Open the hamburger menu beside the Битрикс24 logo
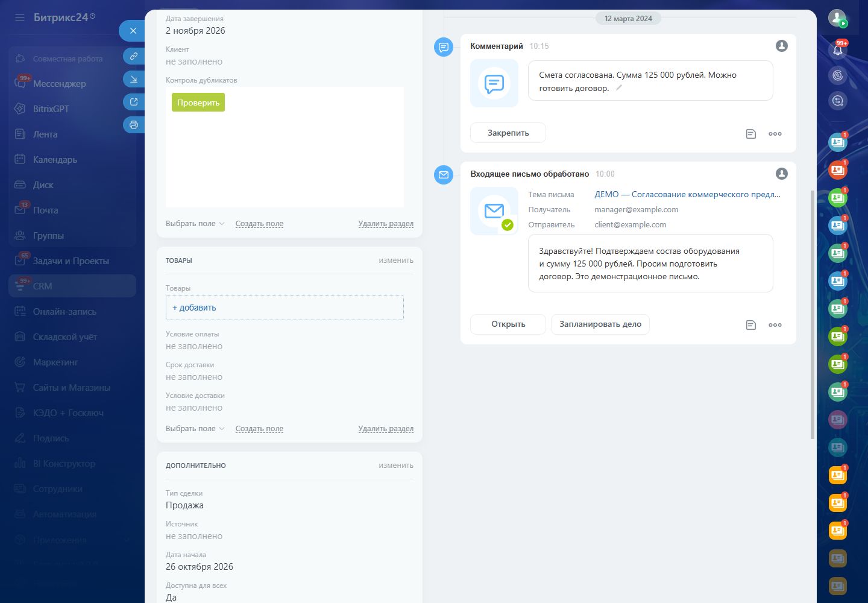The image size is (868, 603). pos(20,17)
